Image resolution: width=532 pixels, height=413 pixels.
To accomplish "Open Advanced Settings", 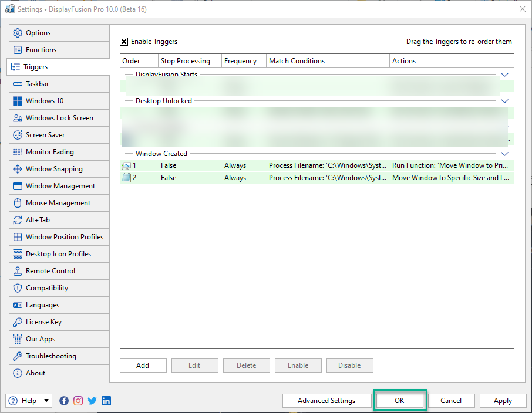I will click(x=326, y=401).
